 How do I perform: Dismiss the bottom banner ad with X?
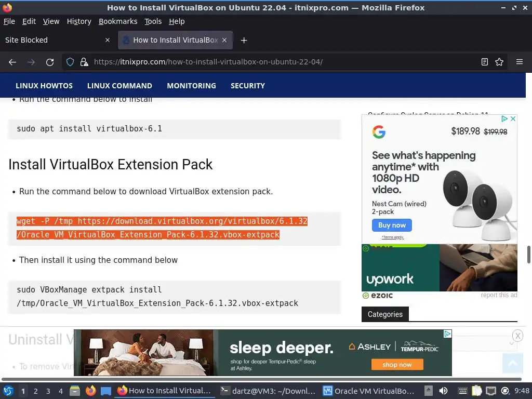[x=517, y=336]
